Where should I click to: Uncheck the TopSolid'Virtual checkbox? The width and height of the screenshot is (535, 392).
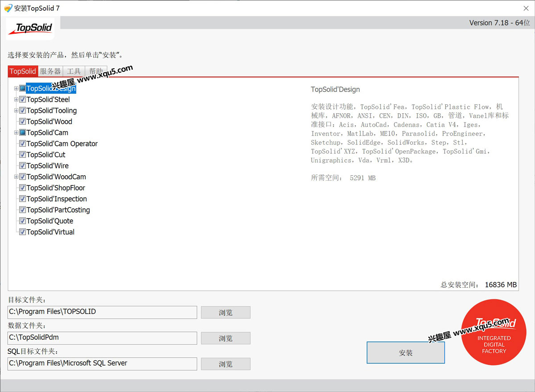coord(22,232)
